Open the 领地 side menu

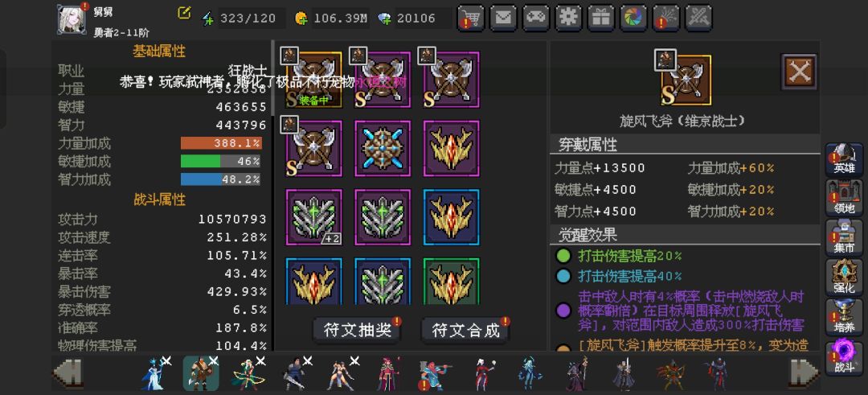844,199
